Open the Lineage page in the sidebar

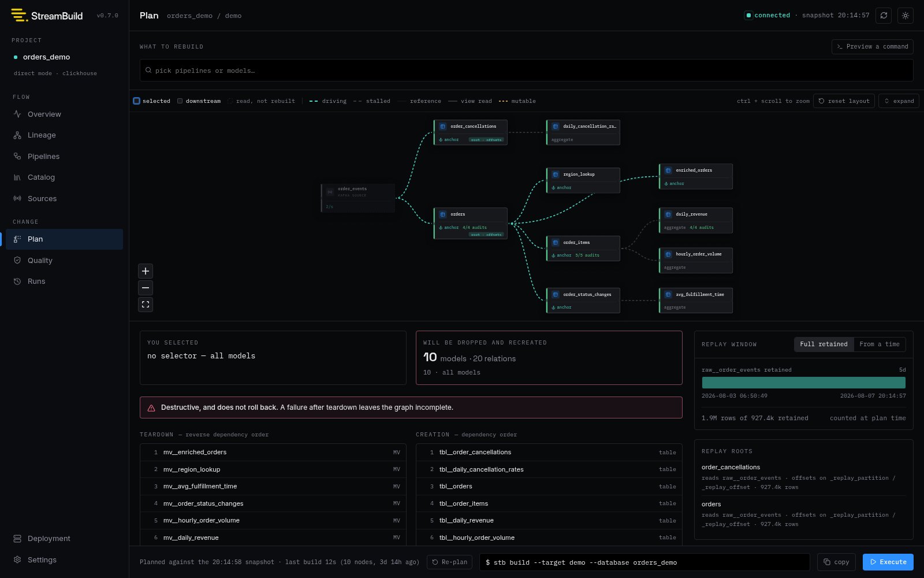point(64,135)
